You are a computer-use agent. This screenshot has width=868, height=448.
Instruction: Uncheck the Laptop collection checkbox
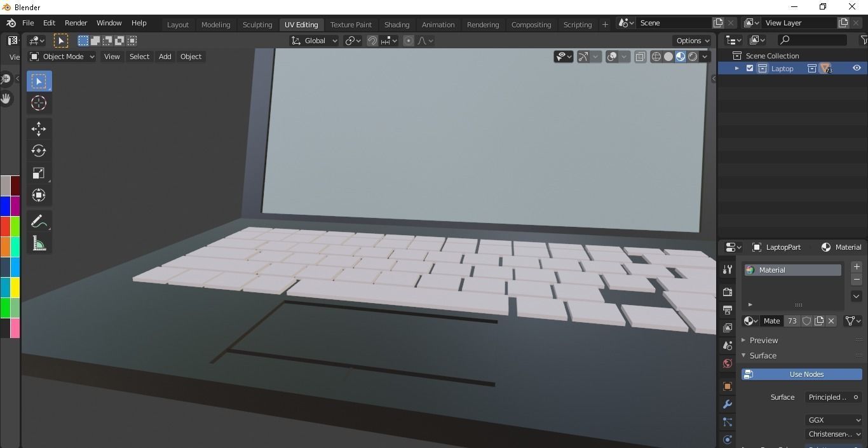[x=750, y=69]
